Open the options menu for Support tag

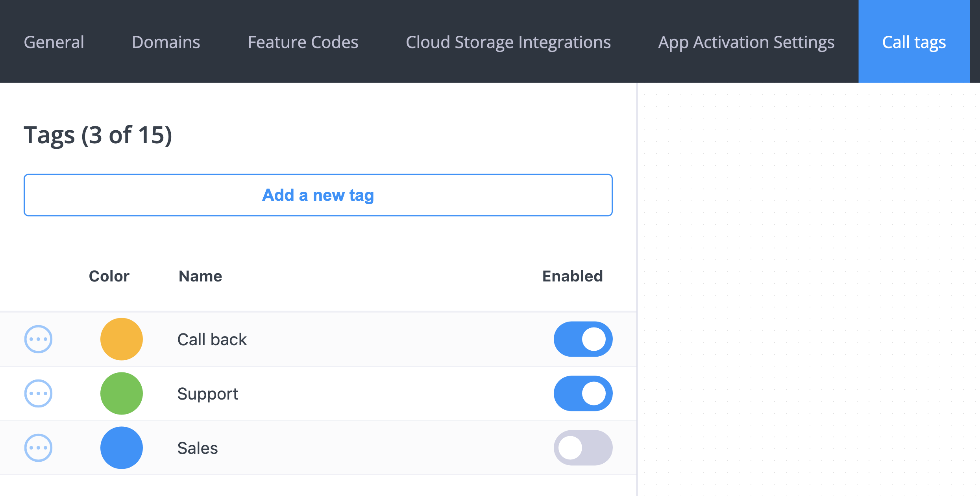(38, 393)
